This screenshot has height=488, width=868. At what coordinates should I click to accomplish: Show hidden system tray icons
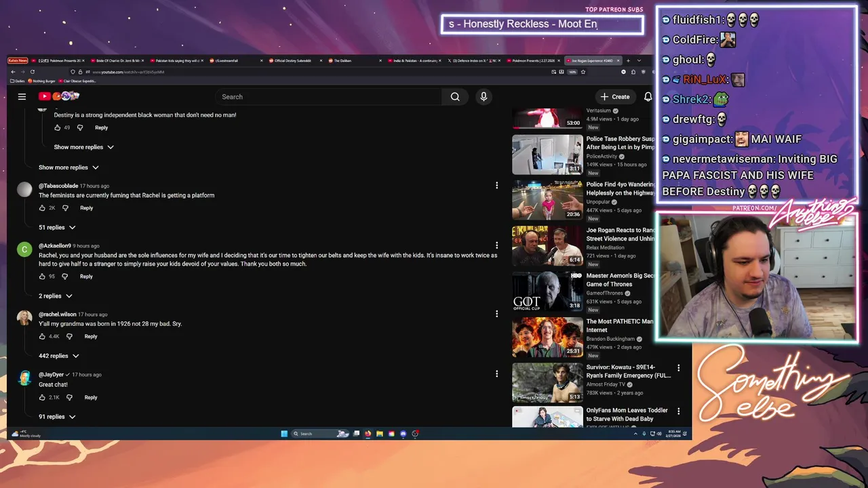pyautogui.click(x=635, y=434)
